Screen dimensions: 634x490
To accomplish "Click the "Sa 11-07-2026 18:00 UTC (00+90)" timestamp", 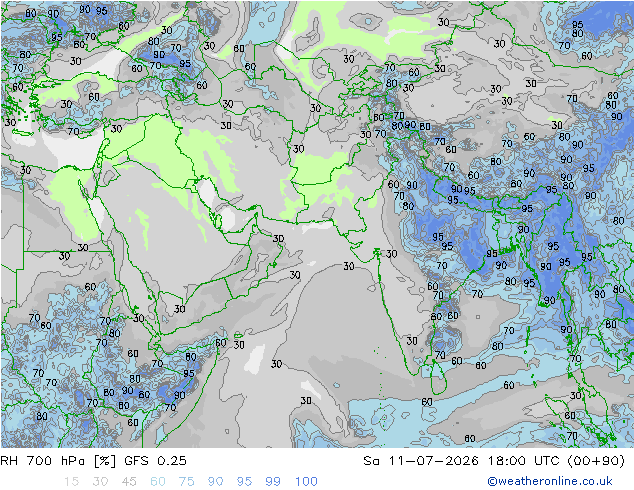I will pyautogui.click(x=494, y=460).
